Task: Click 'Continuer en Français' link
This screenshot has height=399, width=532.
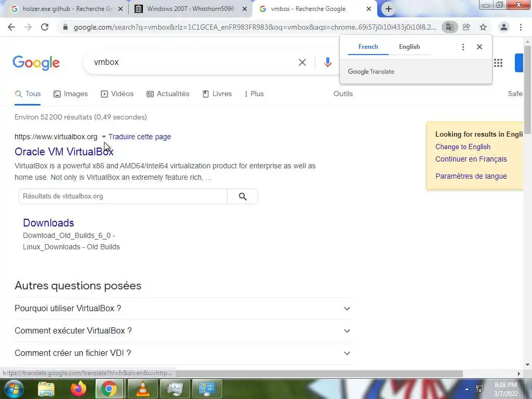Action: (x=471, y=159)
